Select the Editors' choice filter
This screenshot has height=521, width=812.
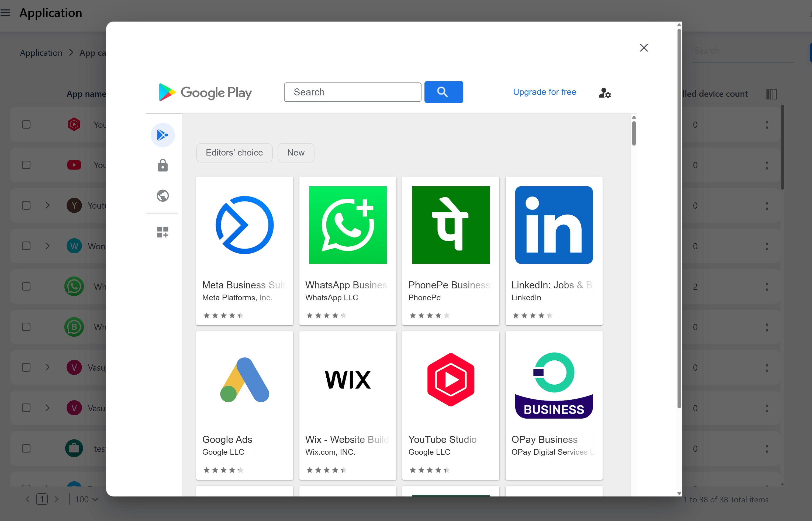pos(234,153)
